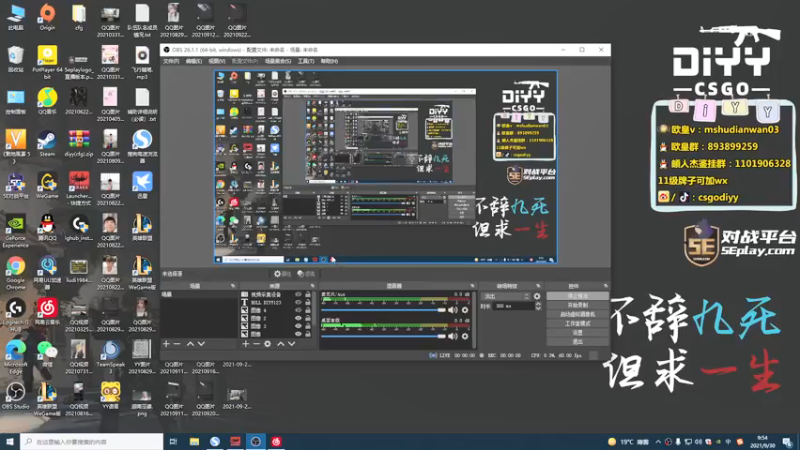The height and width of the screenshot is (450, 800).
Task: Open the scene transition type dropdown
Action: click(x=507, y=296)
